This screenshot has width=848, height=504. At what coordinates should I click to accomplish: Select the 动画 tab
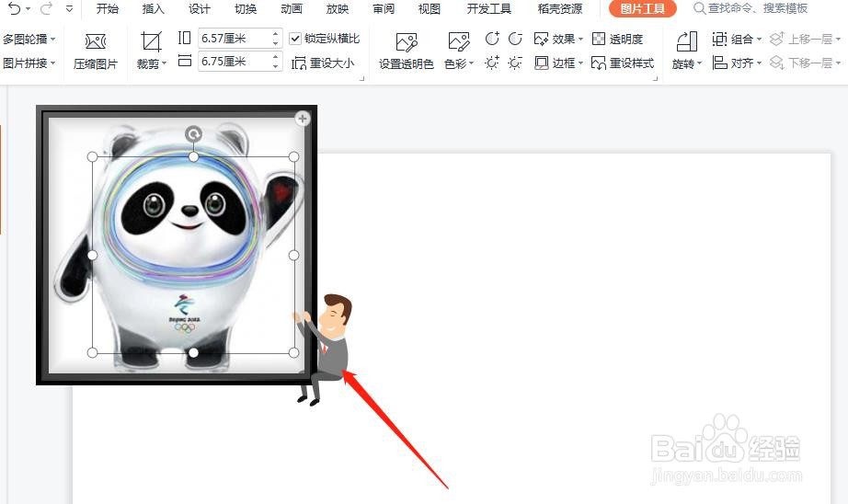[x=292, y=8]
